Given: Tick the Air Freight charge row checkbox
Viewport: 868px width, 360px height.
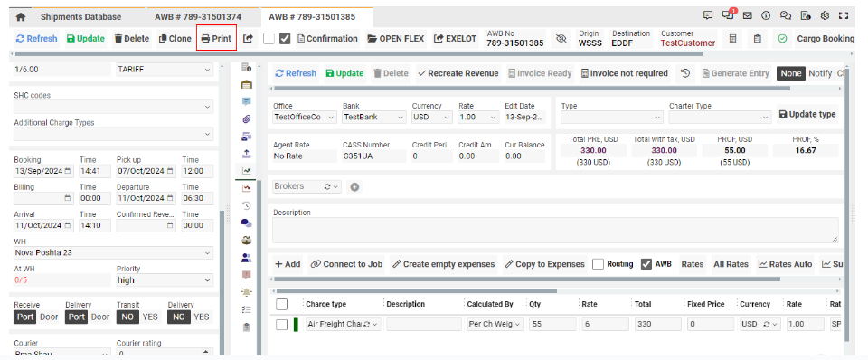Looking at the screenshot, I should click(x=282, y=325).
